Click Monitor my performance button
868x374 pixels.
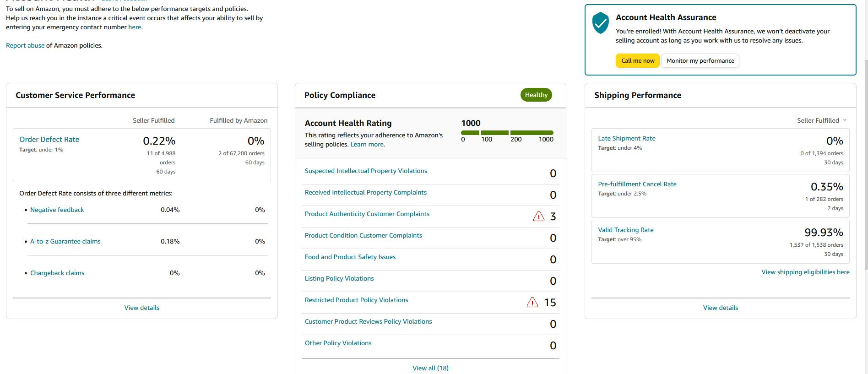click(700, 60)
